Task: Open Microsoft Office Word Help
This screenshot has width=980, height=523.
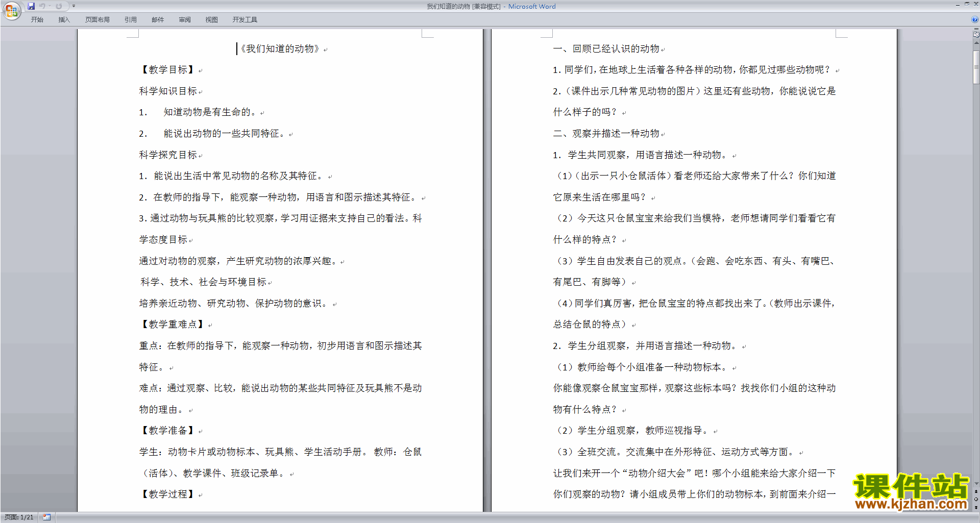Action: coord(975,19)
